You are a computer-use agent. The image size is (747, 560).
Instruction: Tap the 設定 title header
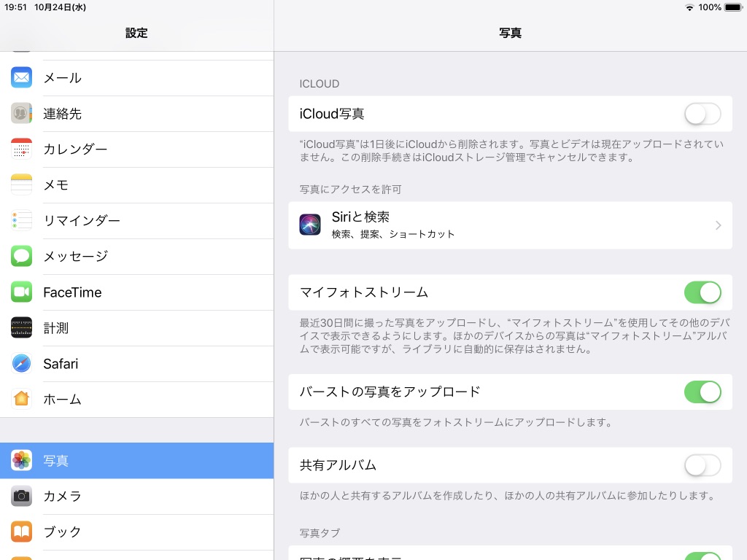click(x=136, y=33)
